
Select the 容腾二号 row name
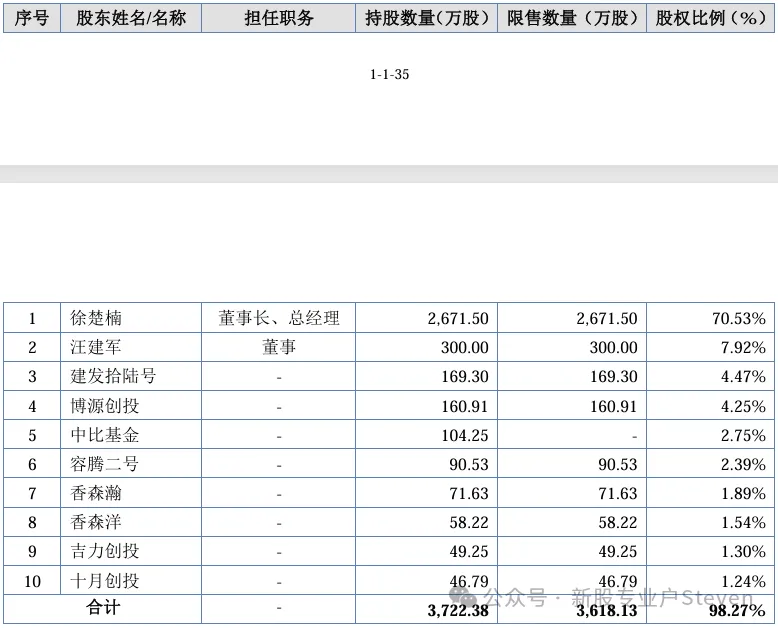104,464
